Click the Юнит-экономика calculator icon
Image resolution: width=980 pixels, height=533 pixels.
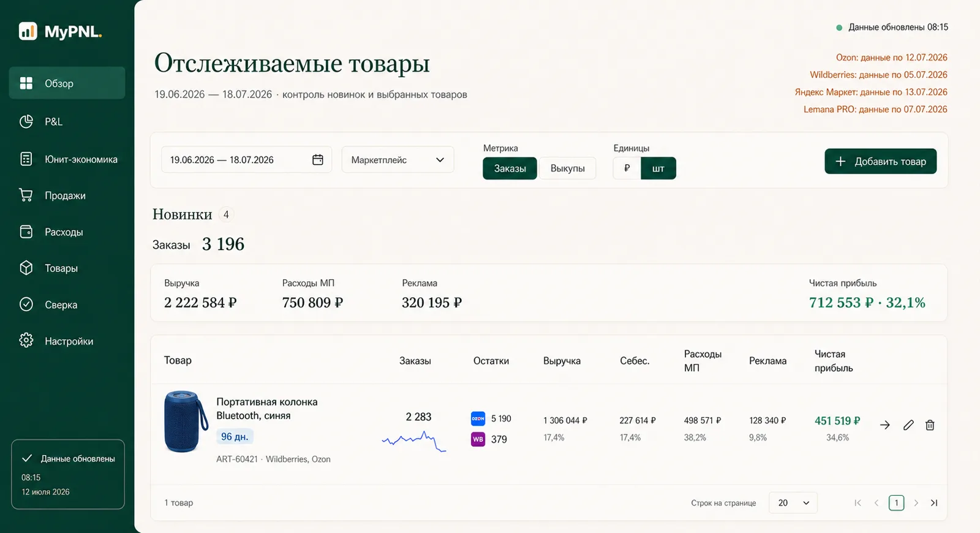[26, 159]
